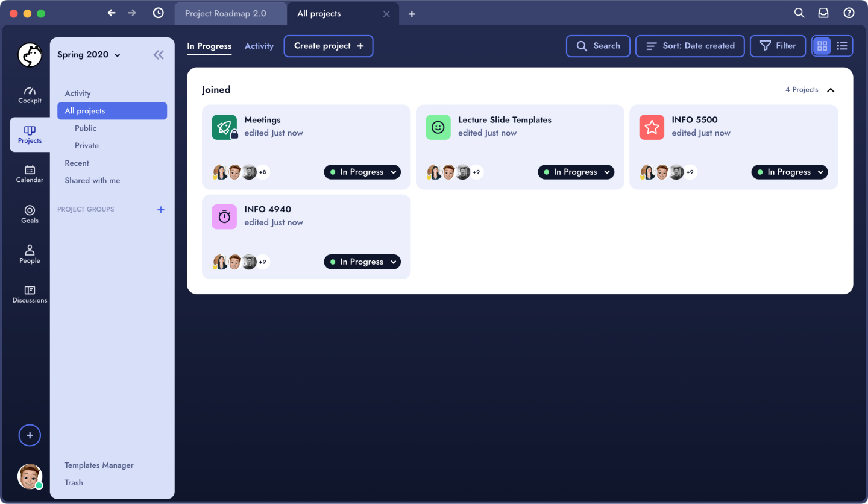The image size is (868, 504).
Task: Click the polar bear app logo
Action: coord(30,55)
